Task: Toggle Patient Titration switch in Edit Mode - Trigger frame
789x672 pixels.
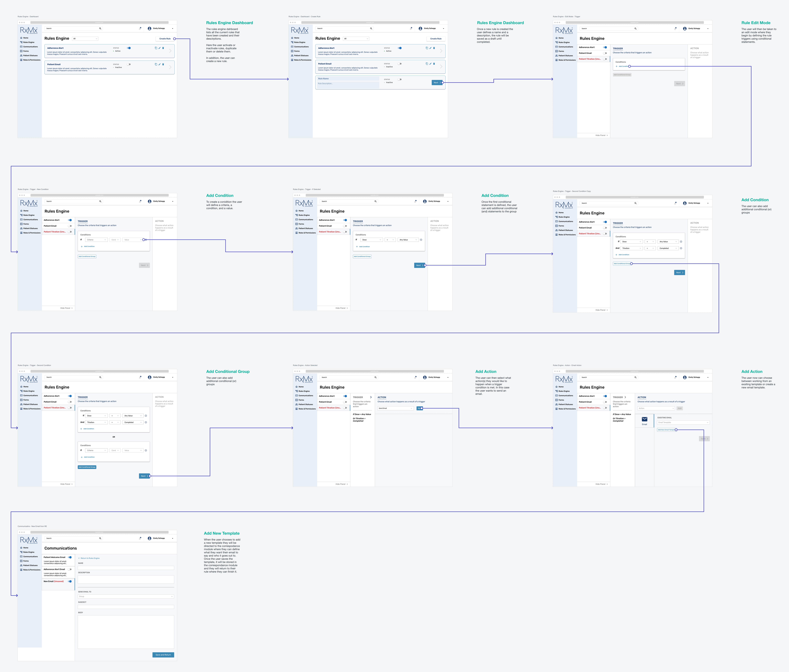Action: point(605,59)
